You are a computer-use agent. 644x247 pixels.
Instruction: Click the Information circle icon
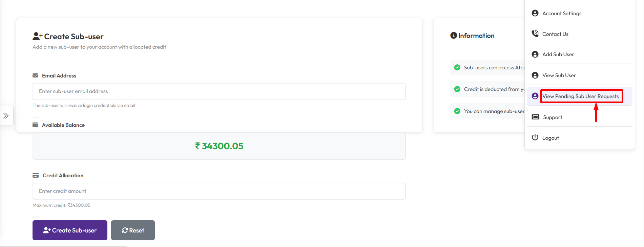[x=453, y=36]
